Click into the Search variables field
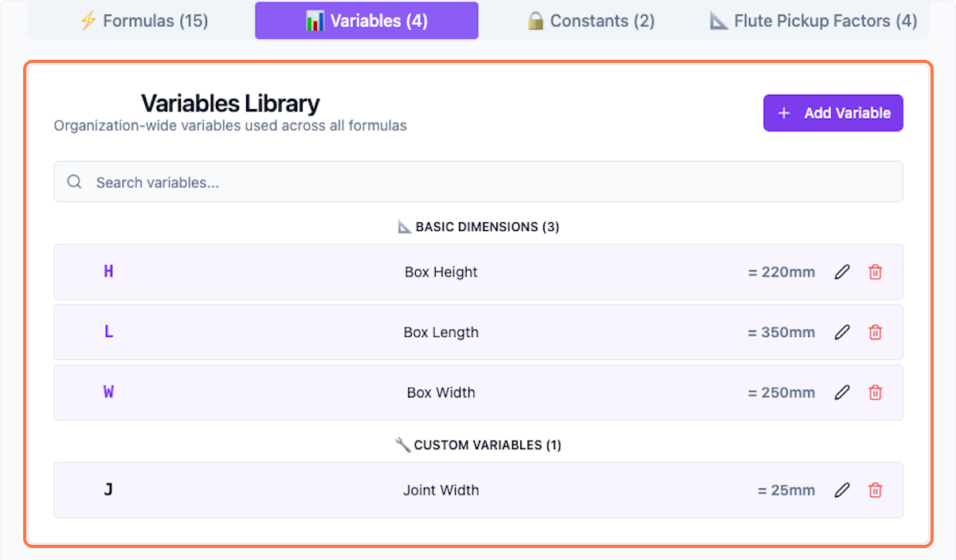The height and width of the screenshot is (560, 956). 319,182
